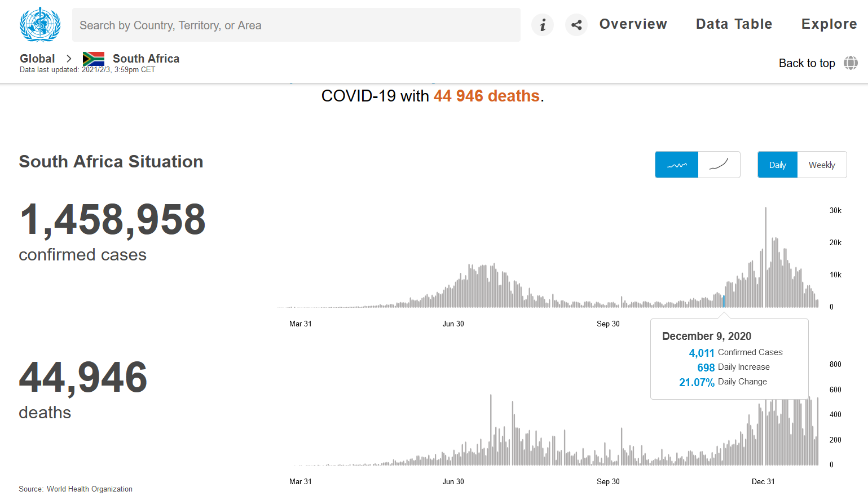Switch to the cumulative curve chart view

(x=719, y=164)
